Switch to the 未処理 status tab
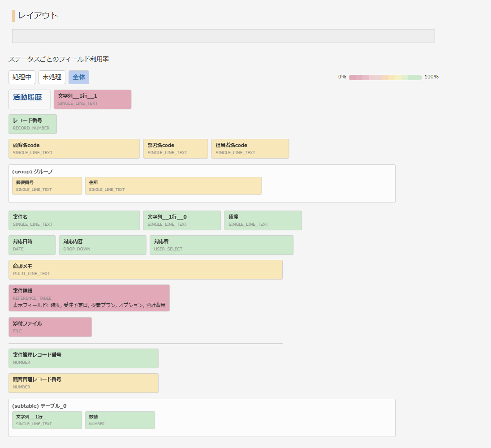Screen dimensions: 491x448 pos(52,77)
